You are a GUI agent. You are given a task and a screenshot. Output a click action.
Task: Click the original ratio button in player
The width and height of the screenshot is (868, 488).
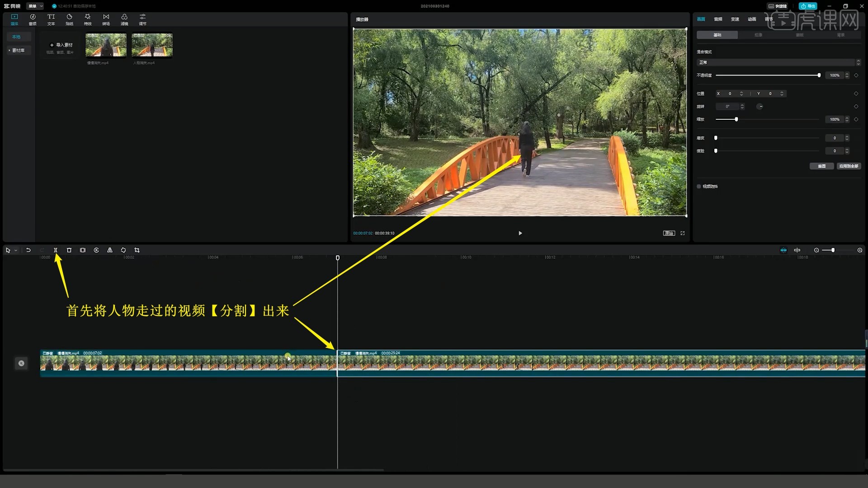[669, 233]
